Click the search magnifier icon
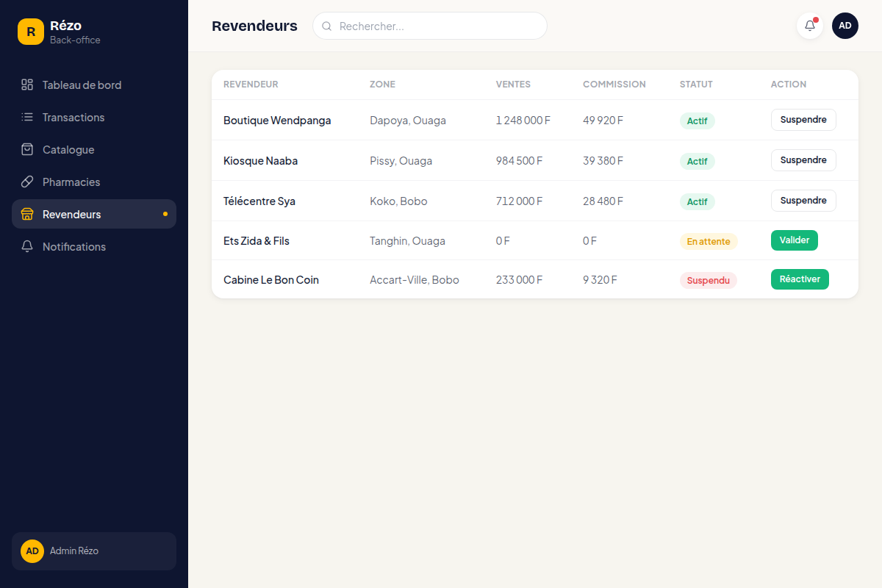 click(327, 26)
